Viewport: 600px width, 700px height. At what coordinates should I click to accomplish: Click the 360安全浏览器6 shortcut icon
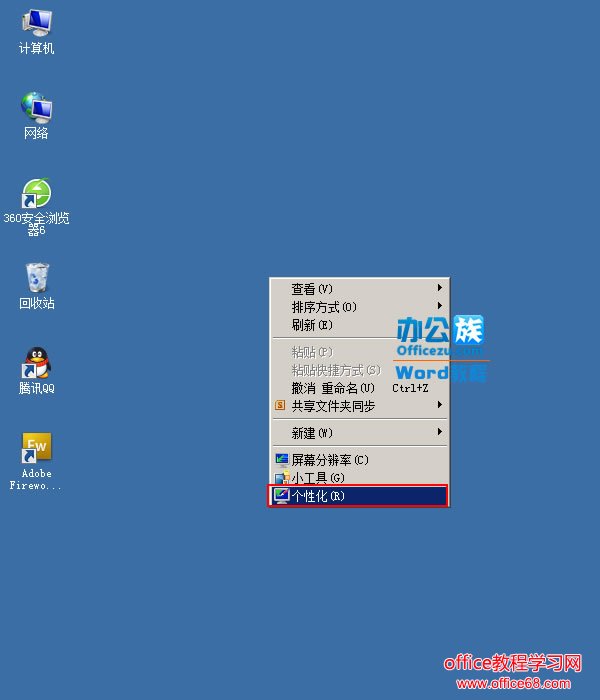pyautogui.click(x=36, y=193)
